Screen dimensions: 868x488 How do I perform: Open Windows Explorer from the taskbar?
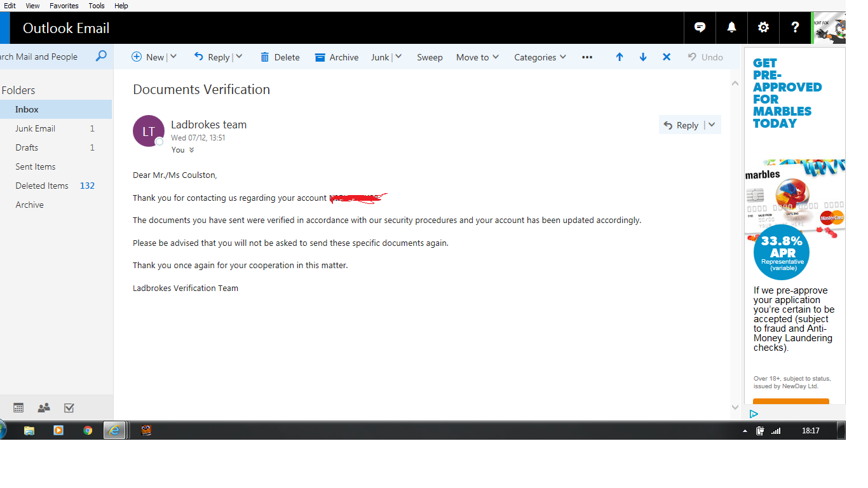[29, 430]
